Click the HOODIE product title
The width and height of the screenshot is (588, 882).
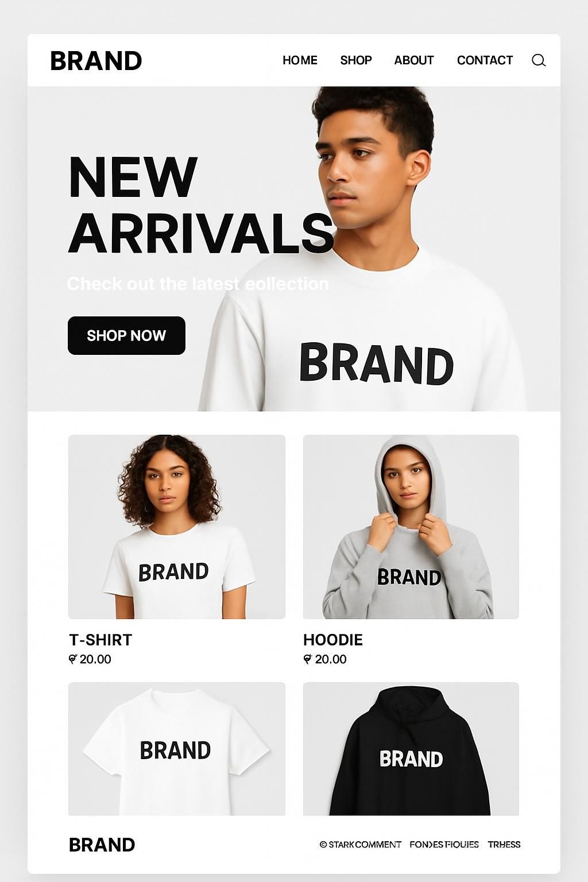333,640
